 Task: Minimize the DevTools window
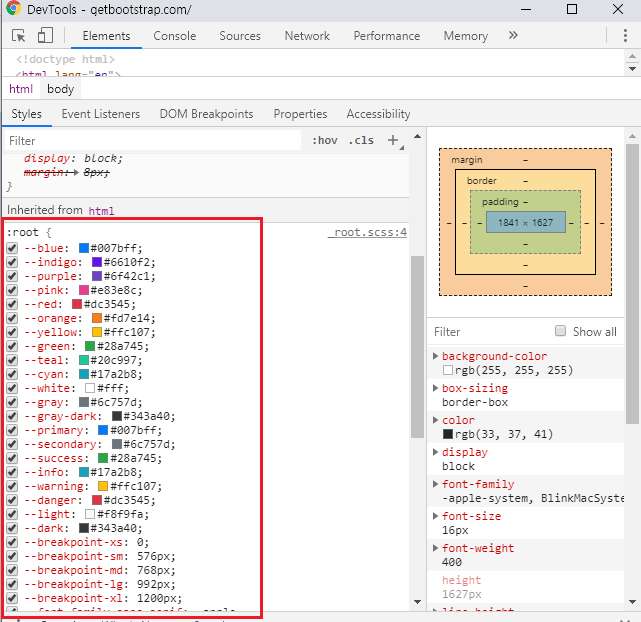(x=526, y=9)
